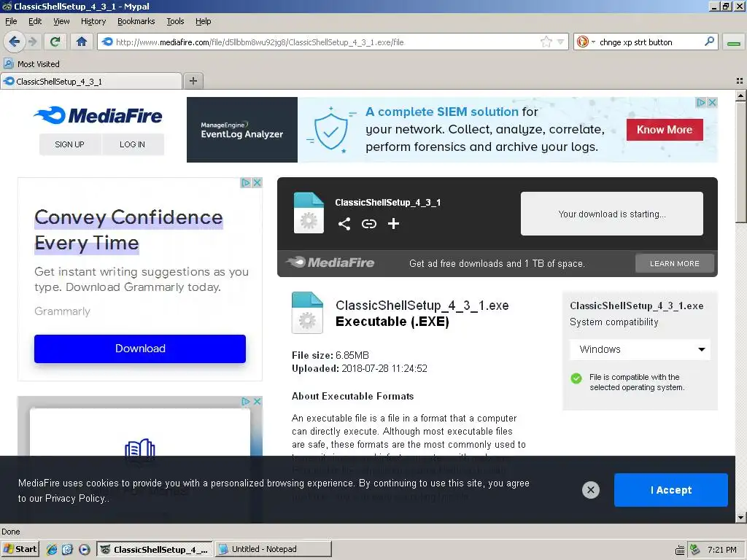
Task: Open the View menu
Action: [x=61, y=21]
